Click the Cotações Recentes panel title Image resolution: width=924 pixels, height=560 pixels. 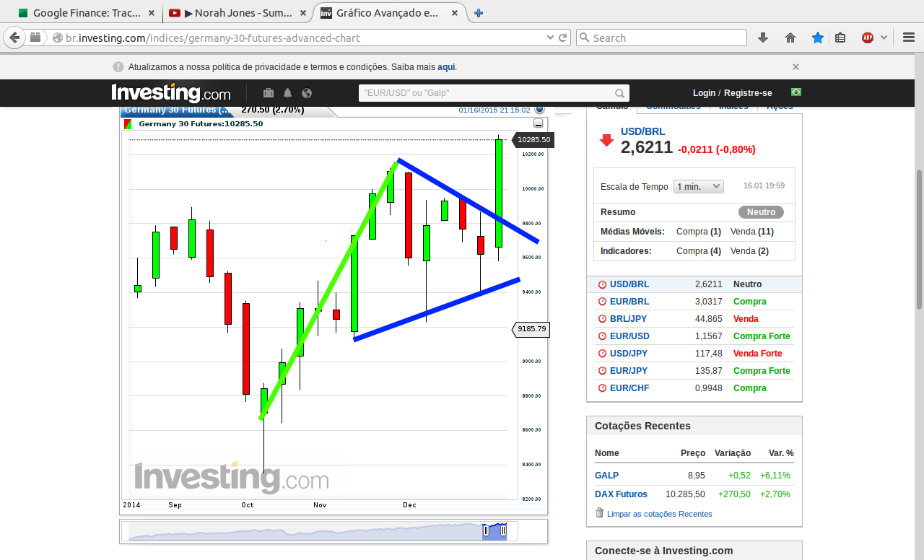642,426
